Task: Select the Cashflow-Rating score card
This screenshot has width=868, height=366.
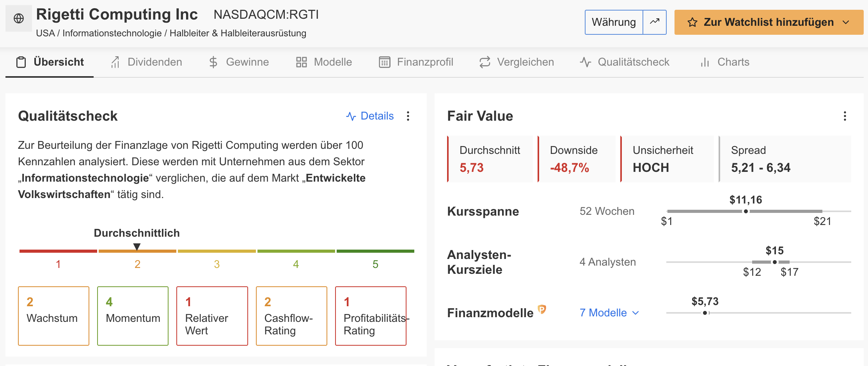Action: click(x=291, y=316)
